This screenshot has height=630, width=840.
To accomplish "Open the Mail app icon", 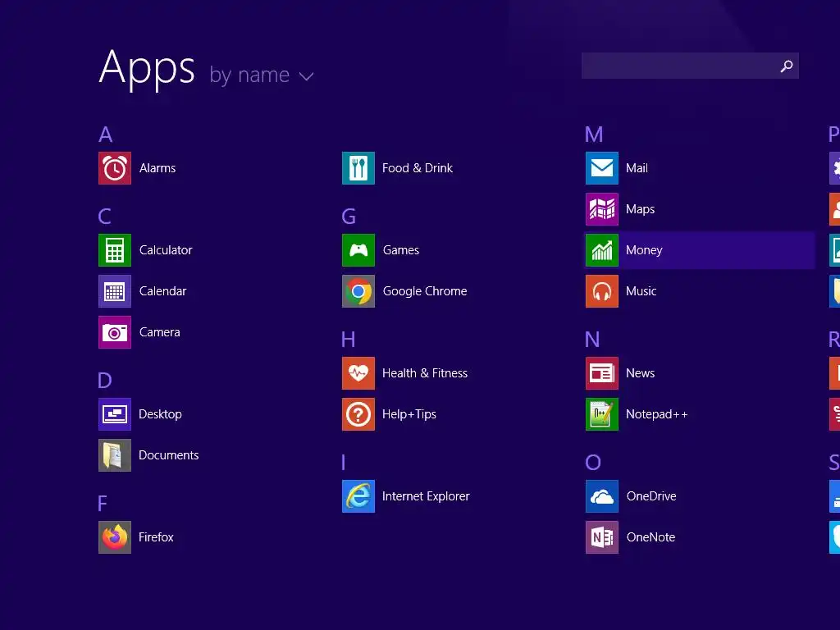I will tap(602, 168).
